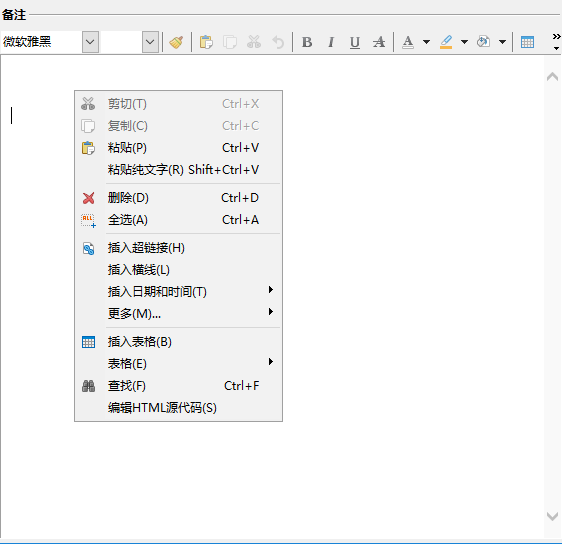Open 更多(M)... submenu

pyautogui.click(x=178, y=314)
